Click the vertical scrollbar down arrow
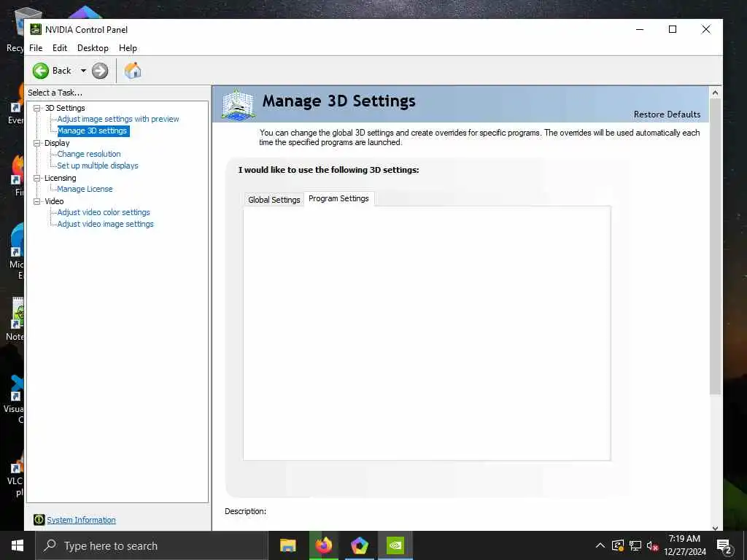 click(x=715, y=527)
